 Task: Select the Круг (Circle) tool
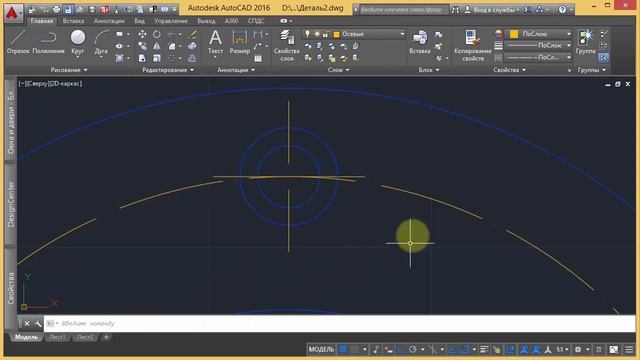coord(78,42)
